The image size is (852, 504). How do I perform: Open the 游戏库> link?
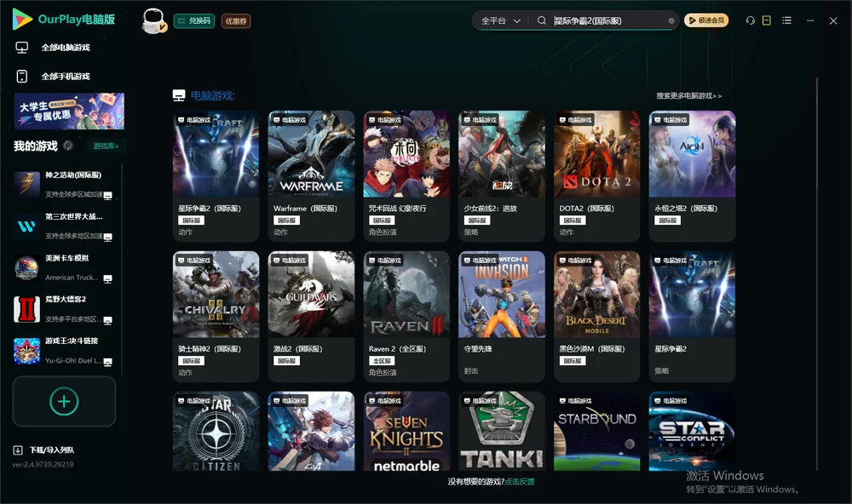106,146
